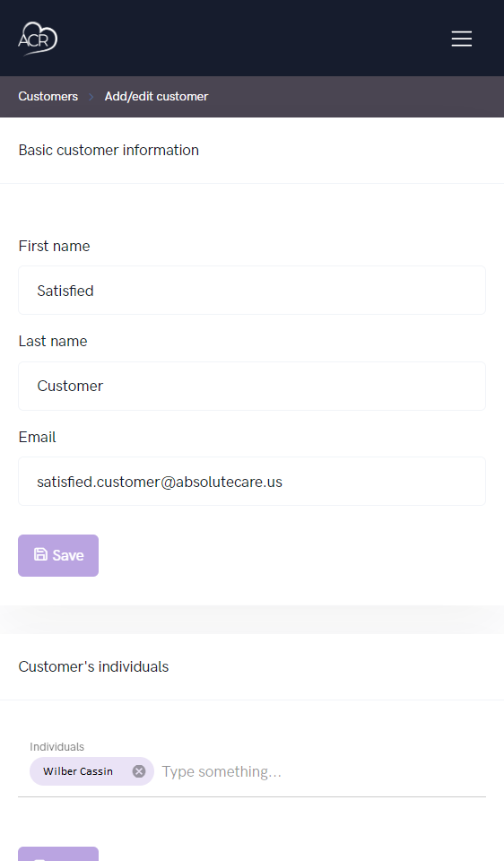Focus the Type something individuals input

pos(323,771)
